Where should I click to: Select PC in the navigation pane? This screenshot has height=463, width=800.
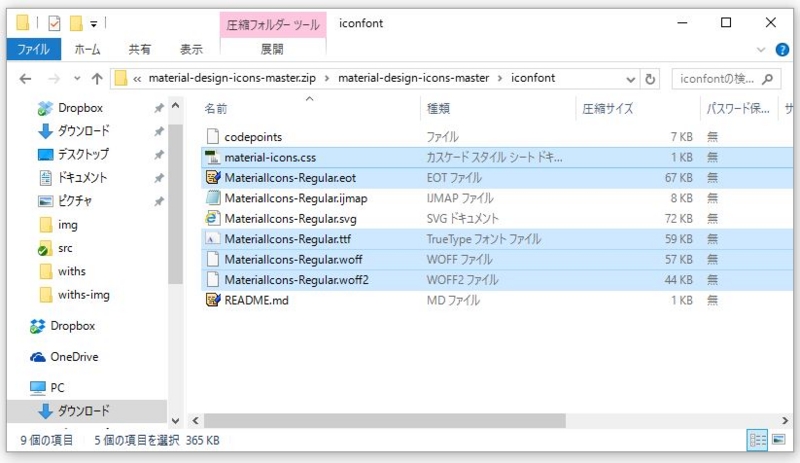pyautogui.click(x=57, y=387)
